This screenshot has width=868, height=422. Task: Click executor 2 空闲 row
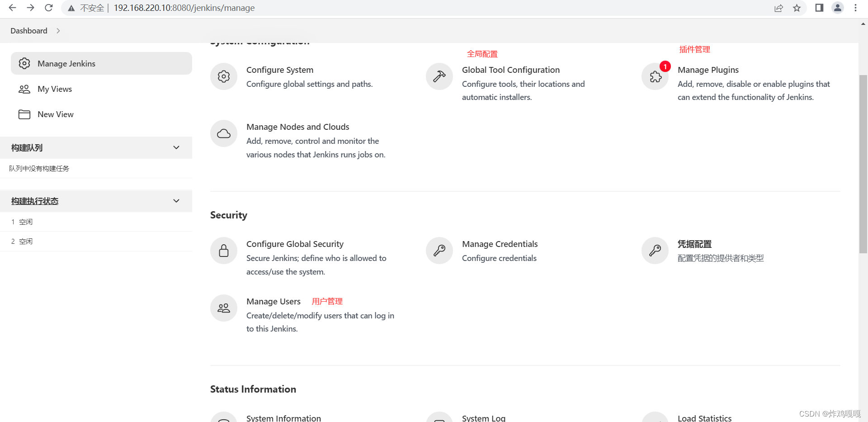[96, 241]
